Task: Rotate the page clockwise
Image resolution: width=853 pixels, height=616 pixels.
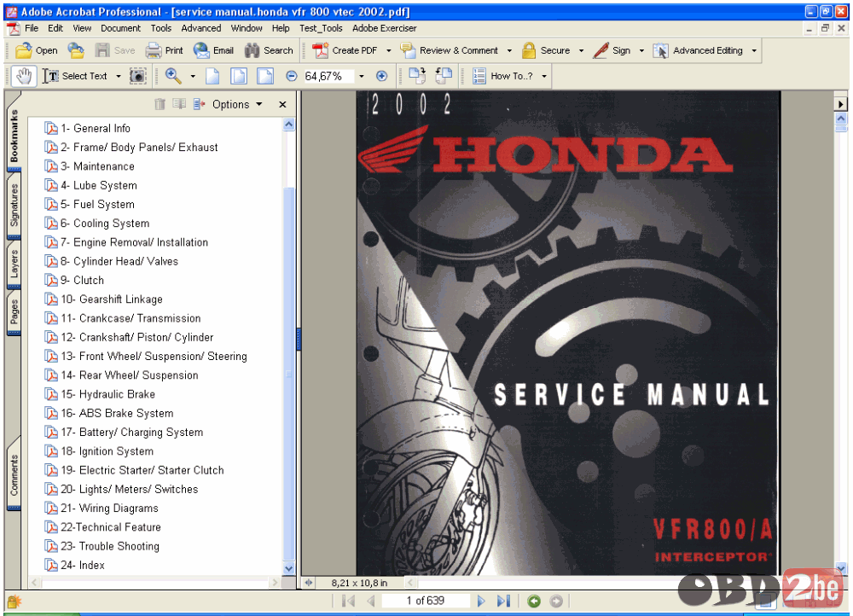Action: (417, 76)
